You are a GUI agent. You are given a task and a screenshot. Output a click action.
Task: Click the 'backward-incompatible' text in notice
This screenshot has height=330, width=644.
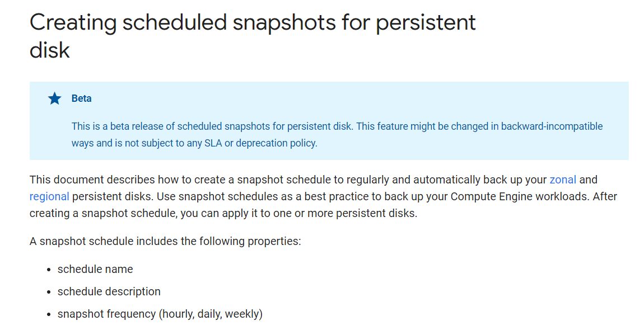point(552,126)
